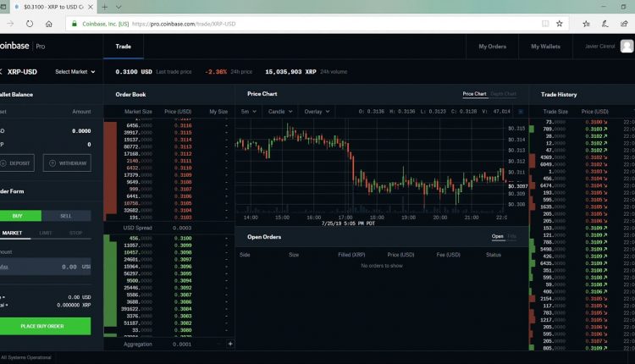
Task: Click Place Buy Order button
Action: click(44, 326)
